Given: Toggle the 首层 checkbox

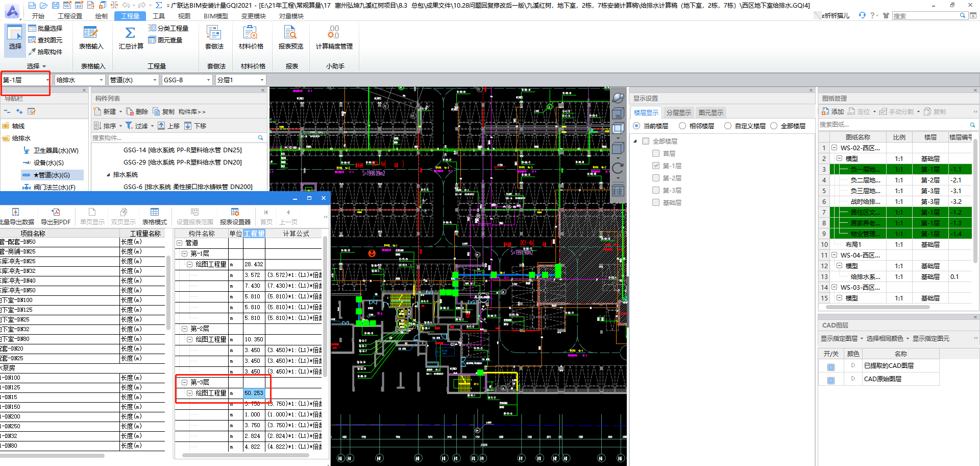Looking at the screenshot, I should click(x=656, y=153).
